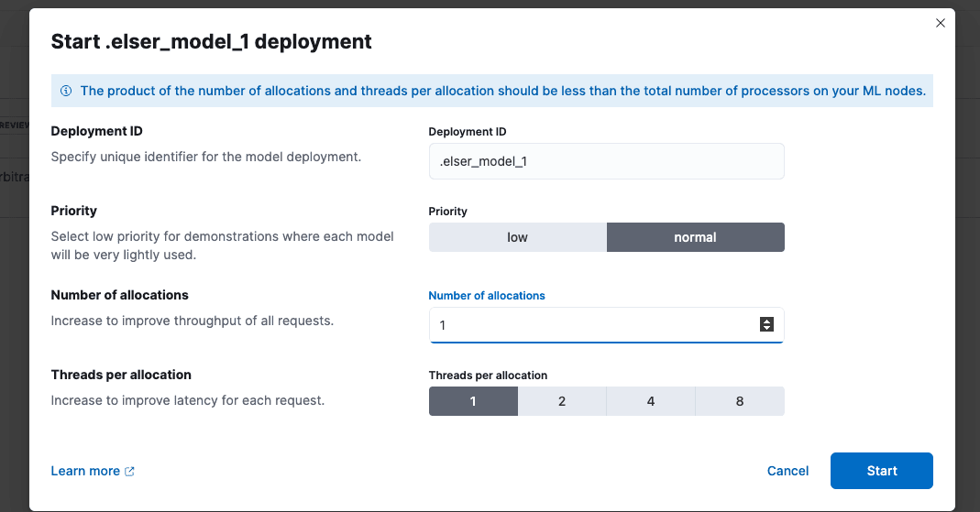
Task: Decrease allocations with the down stepper arrow
Action: [x=767, y=329]
